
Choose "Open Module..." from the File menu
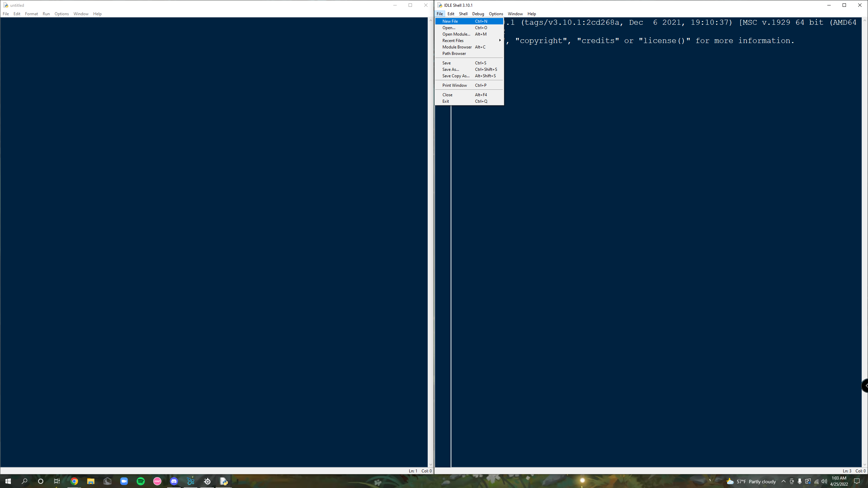point(456,34)
